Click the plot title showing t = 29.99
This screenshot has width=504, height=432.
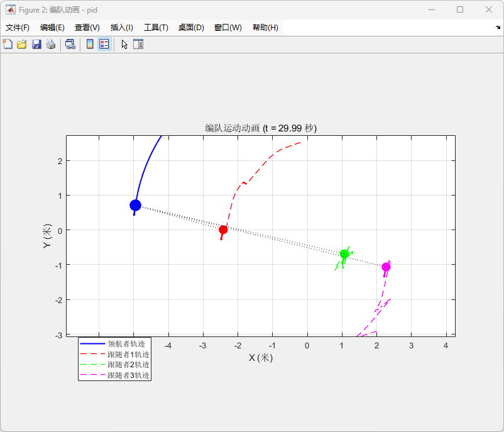coord(261,128)
